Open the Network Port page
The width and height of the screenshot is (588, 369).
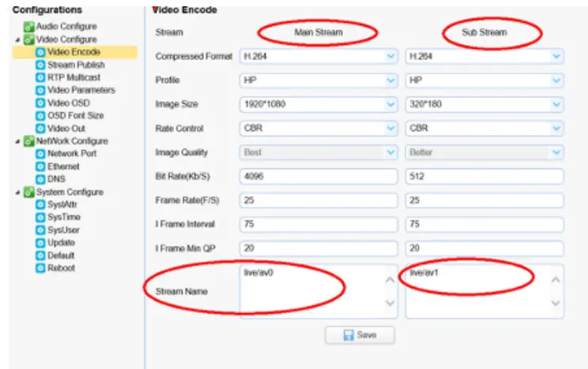click(72, 154)
